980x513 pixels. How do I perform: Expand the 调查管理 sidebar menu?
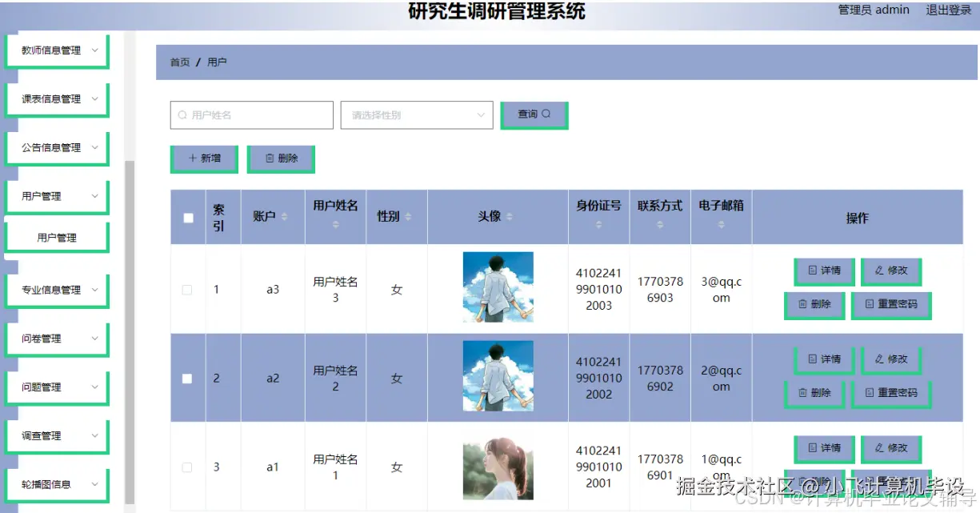(58, 436)
